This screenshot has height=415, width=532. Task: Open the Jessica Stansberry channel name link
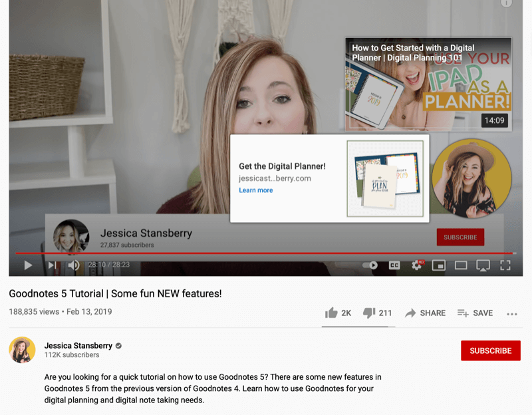(78, 345)
